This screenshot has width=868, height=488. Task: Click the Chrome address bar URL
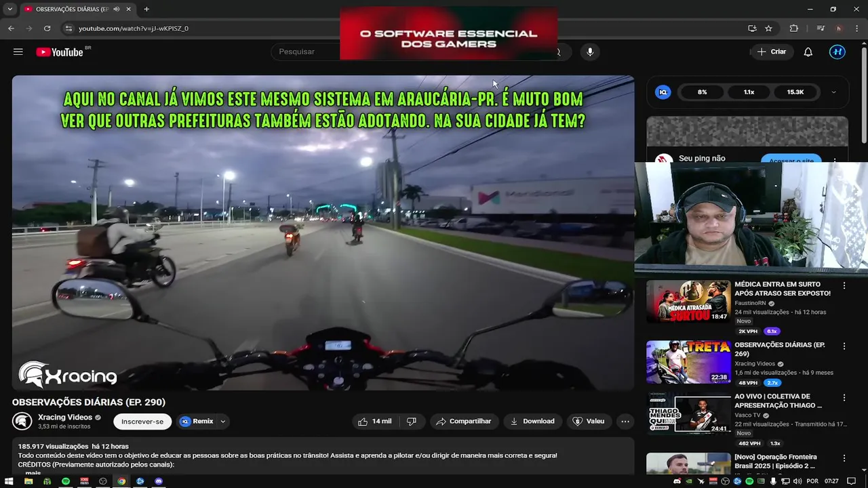click(x=134, y=28)
